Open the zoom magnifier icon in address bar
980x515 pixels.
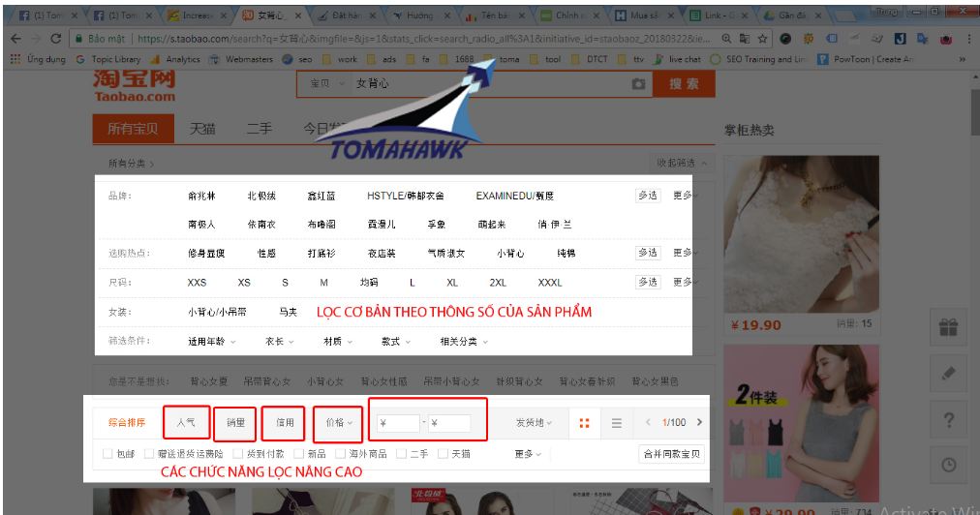pyautogui.click(x=726, y=39)
